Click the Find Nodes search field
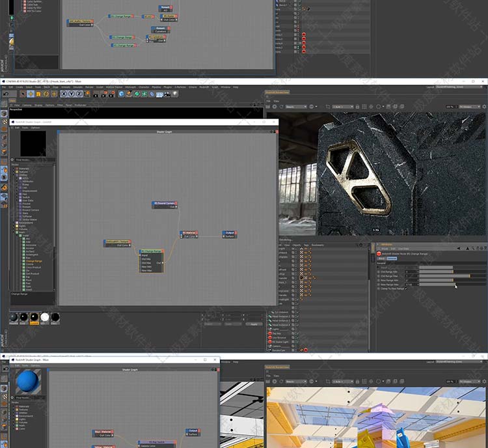488x448 pixels. pos(35,160)
